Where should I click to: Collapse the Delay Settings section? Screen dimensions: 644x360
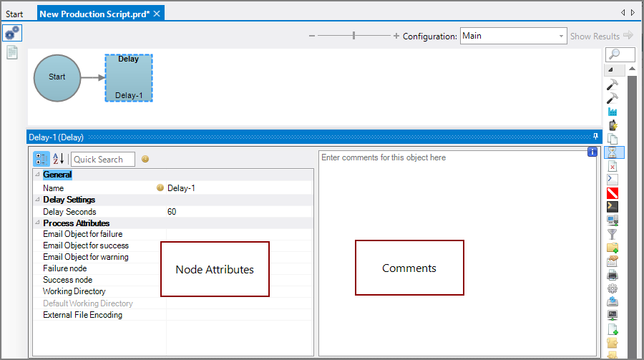37,199
